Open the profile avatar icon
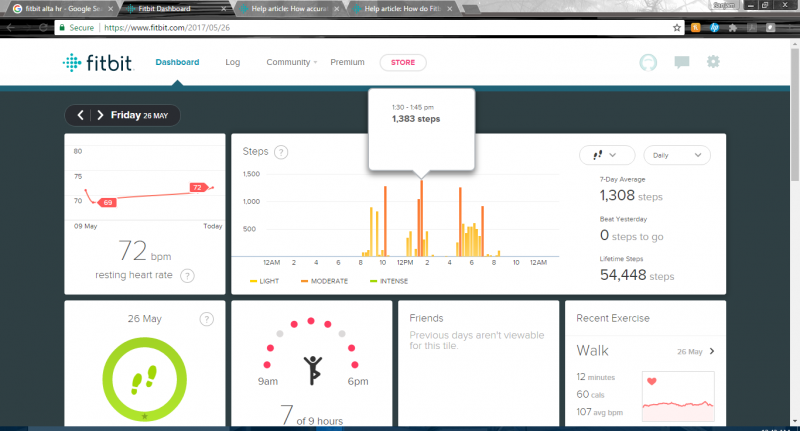This screenshot has width=800, height=431. click(649, 62)
